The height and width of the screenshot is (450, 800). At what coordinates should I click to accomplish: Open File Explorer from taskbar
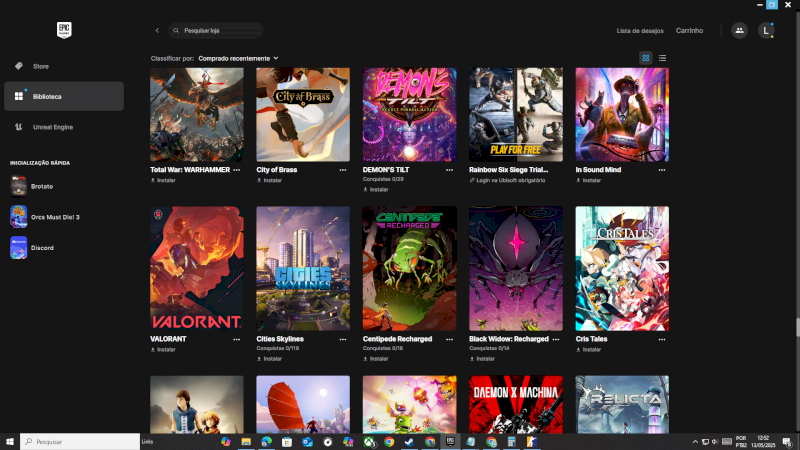[x=246, y=442]
